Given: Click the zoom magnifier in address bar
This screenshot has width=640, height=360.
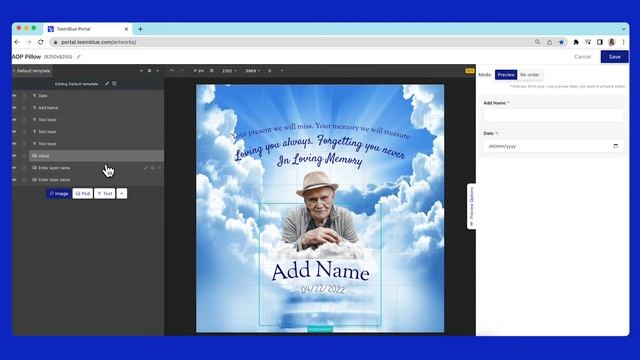Looking at the screenshot, I should [x=537, y=42].
